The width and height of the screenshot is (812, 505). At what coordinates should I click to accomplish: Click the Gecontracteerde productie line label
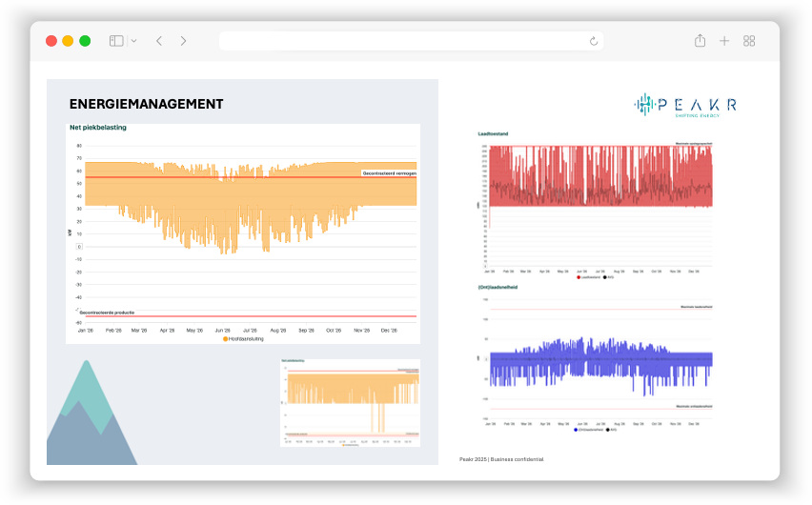click(107, 311)
